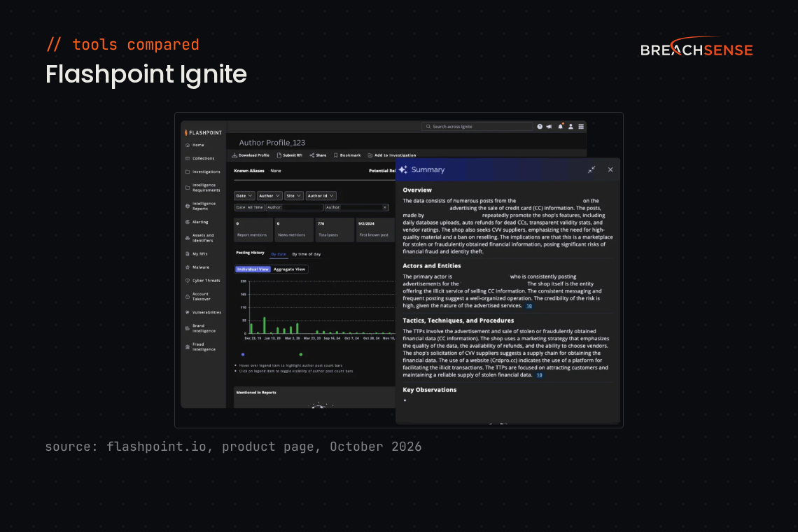Click the Flashpoint flame logo
Image resolution: width=798 pixels, height=532 pixels.
tap(186, 132)
